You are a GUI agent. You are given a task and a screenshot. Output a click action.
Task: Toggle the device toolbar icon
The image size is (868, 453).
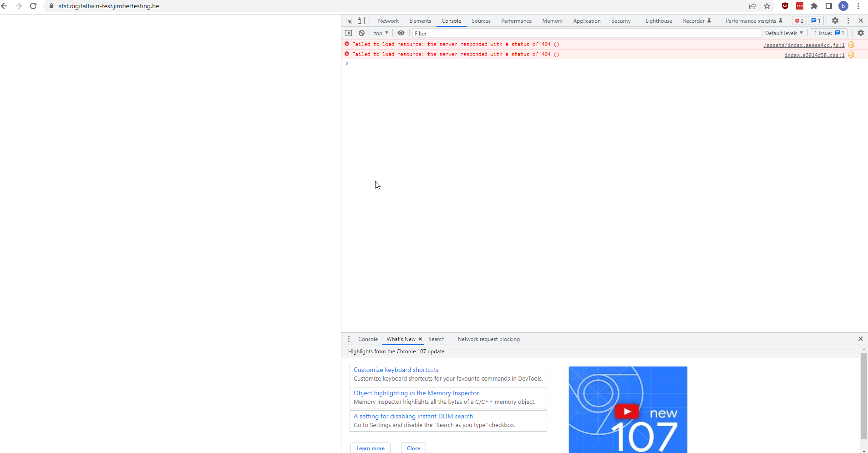pos(361,20)
